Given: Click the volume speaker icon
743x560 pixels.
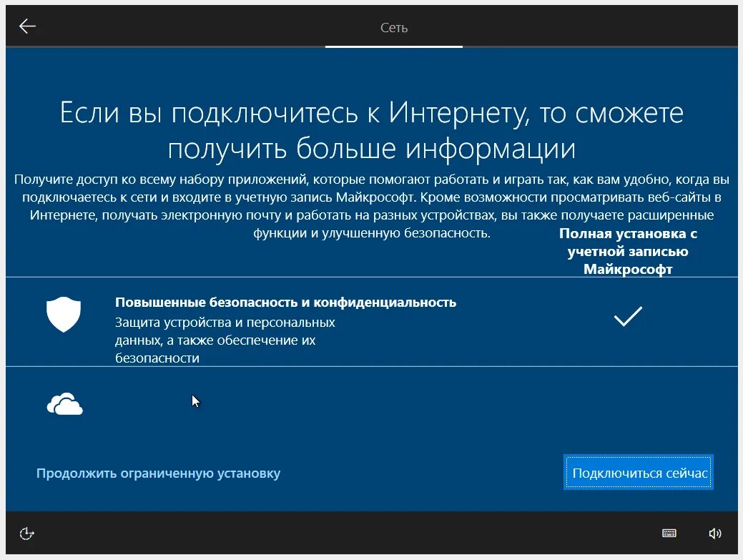Looking at the screenshot, I should [715, 534].
